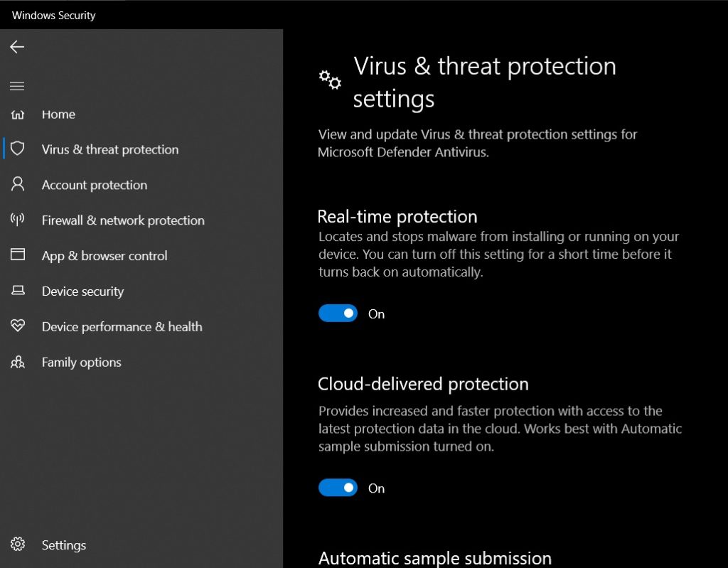This screenshot has height=568, width=728.
Task: Click the Device security laptop icon
Action: [x=17, y=291]
